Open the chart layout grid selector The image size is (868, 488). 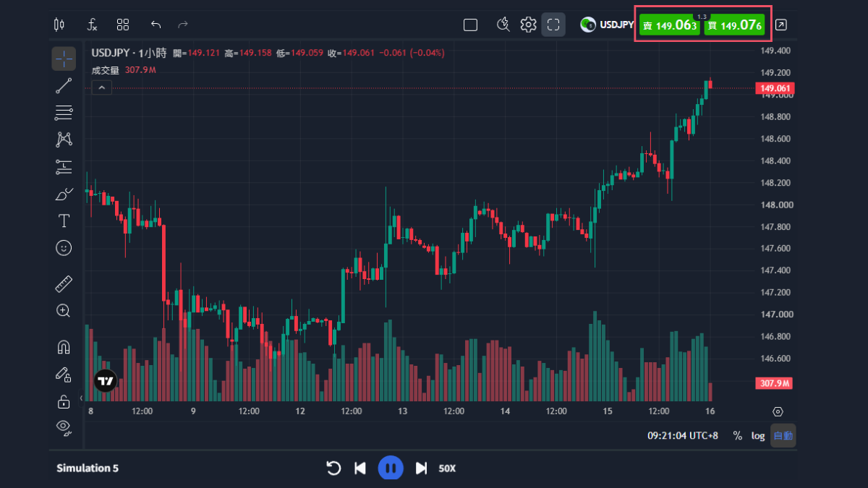pyautogui.click(x=123, y=25)
